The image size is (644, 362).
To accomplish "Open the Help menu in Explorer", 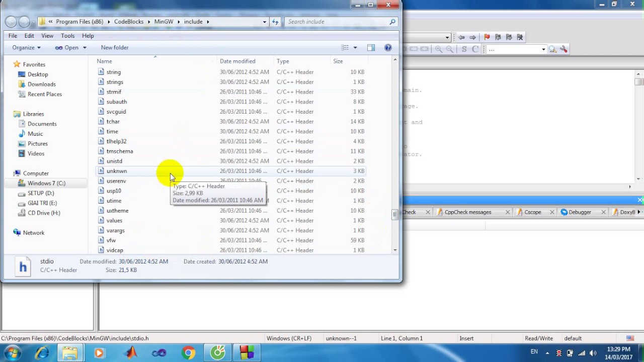I will click(x=88, y=36).
